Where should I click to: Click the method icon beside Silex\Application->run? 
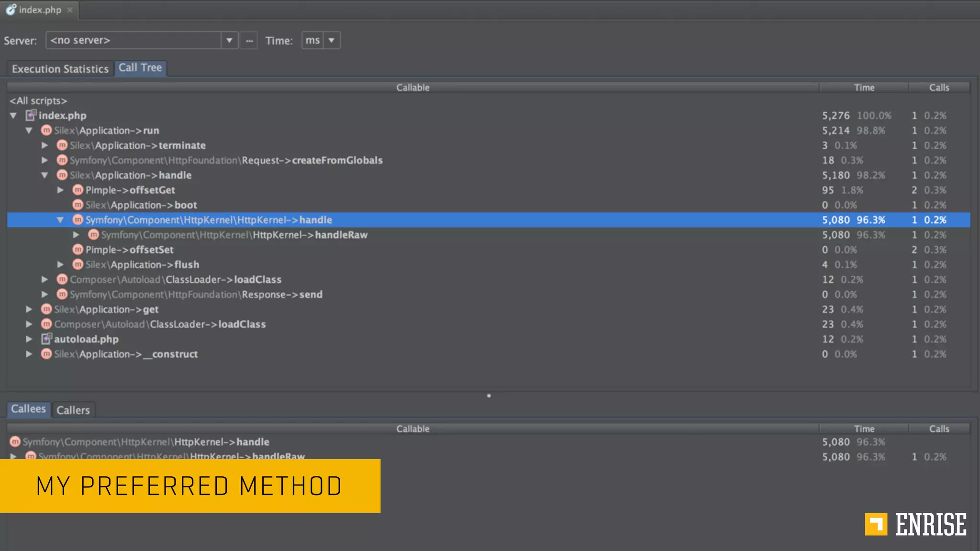tap(46, 130)
